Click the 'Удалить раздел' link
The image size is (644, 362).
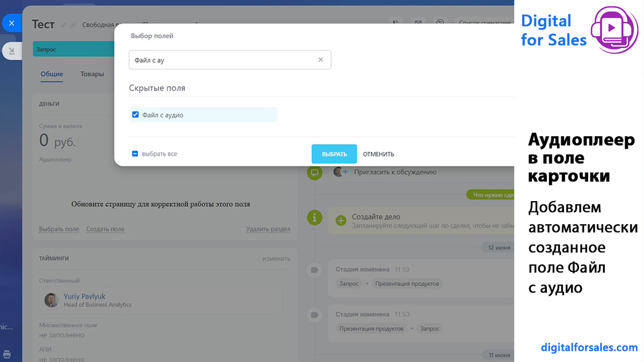pos(268,229)
